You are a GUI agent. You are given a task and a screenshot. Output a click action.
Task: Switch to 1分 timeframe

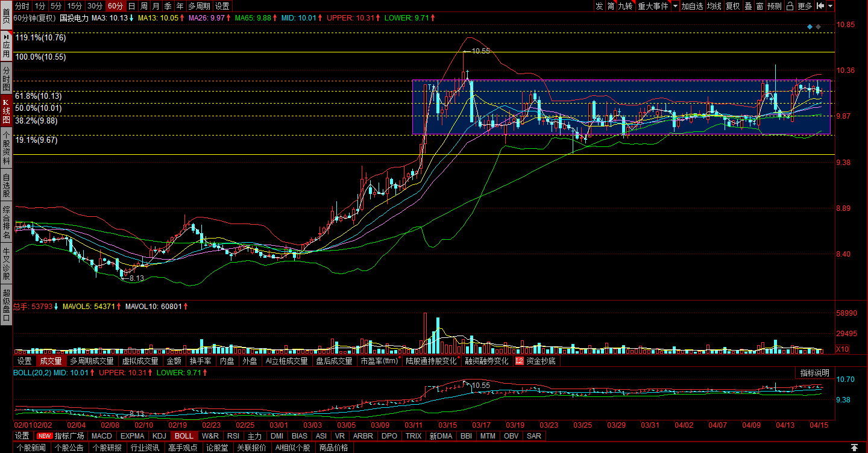pyautogui.click(x=40, y=6)
